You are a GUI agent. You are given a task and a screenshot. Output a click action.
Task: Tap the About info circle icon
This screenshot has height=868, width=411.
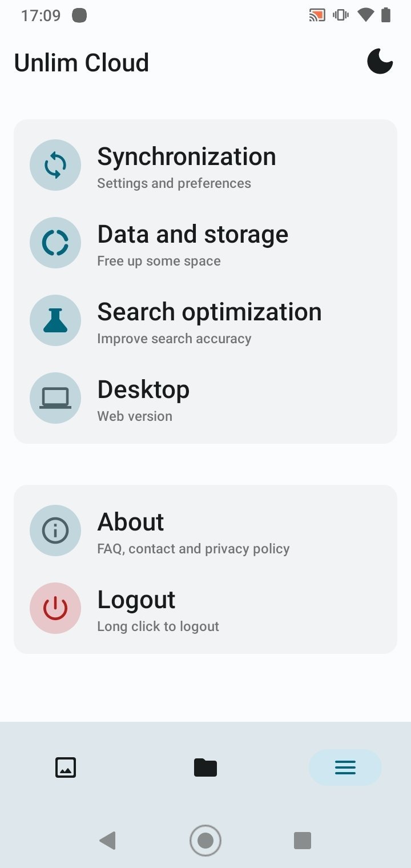(x=55, y=531)
